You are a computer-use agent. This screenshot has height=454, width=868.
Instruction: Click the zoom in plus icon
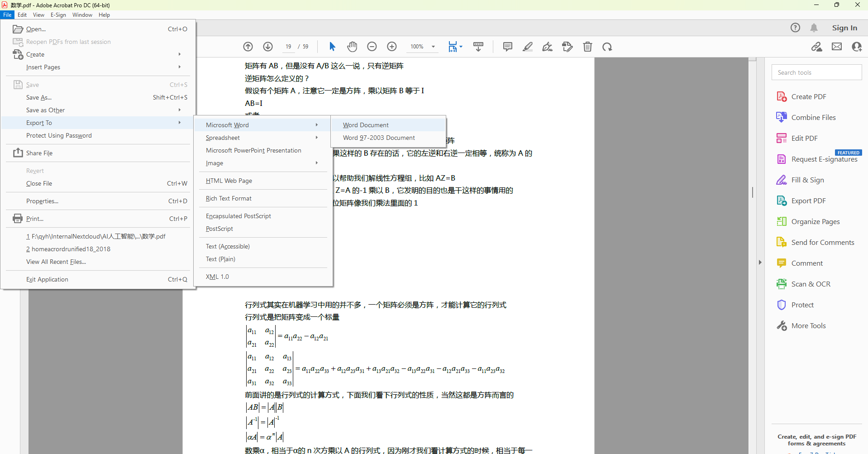392,47
